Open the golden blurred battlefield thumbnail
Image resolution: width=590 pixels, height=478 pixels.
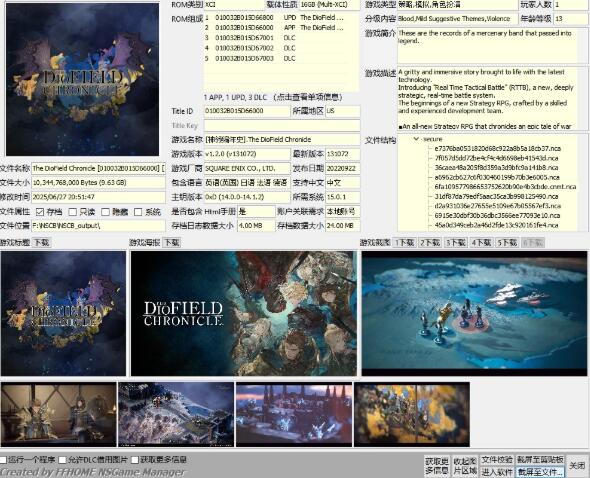pos(412,414)
